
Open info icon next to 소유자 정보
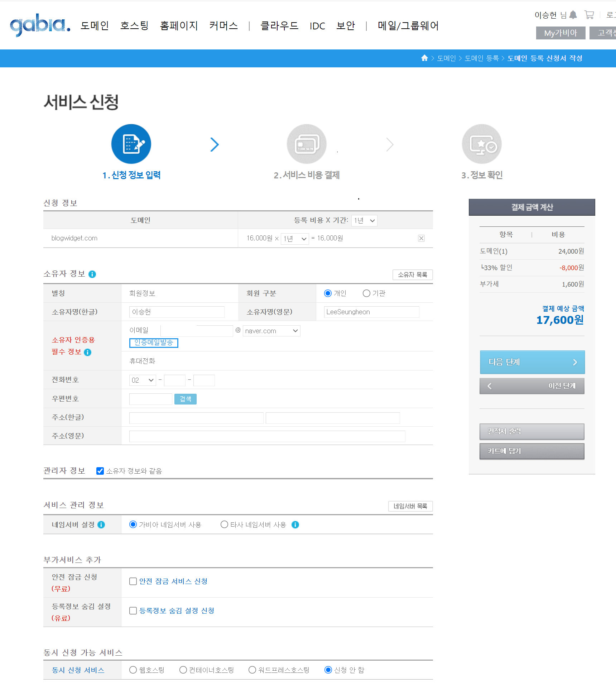(92, 274)
